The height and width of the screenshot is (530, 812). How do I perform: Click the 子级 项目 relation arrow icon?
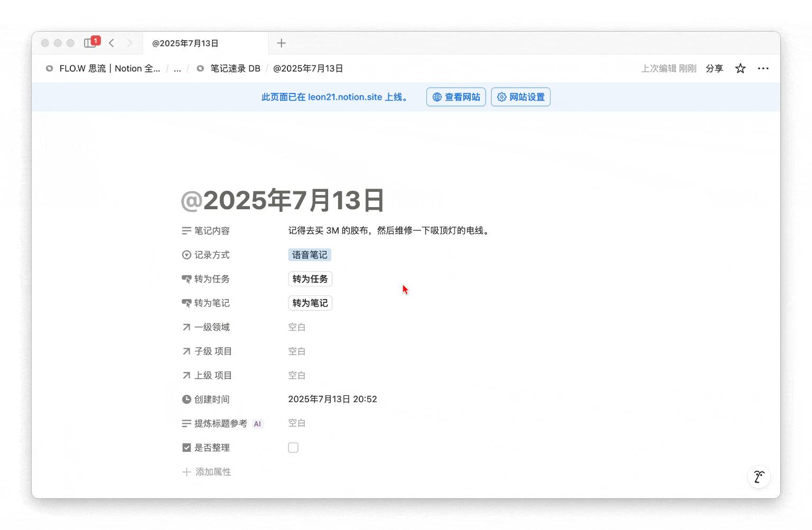(x=186, y=351)
